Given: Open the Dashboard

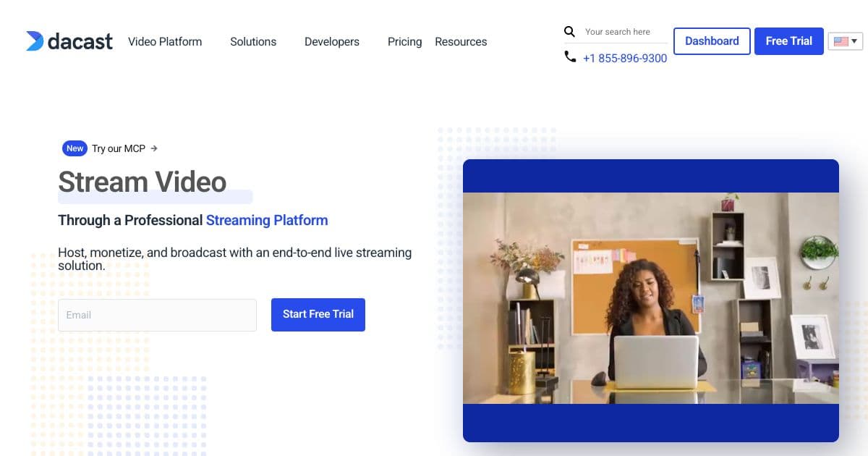Looking at the screenshot, I should pyautogui.click(x=711, y=41).
